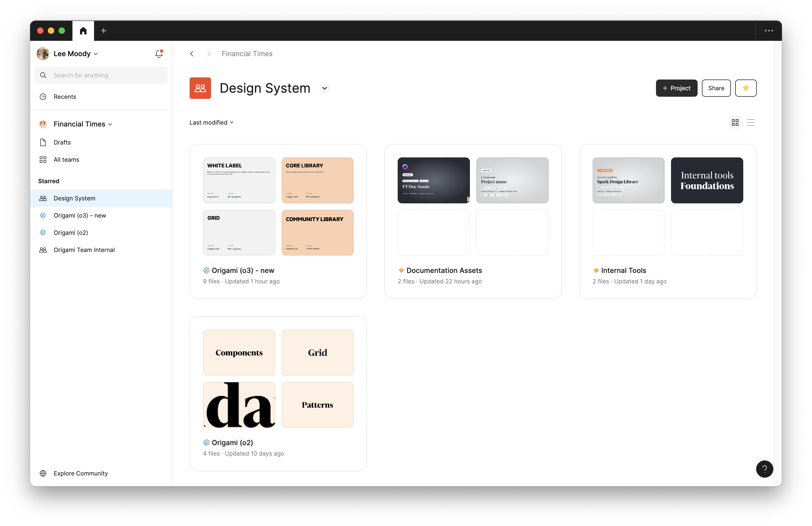Click the All teams grid icon
The height and width of the screenshot is (526, 812).
[43, 159]
